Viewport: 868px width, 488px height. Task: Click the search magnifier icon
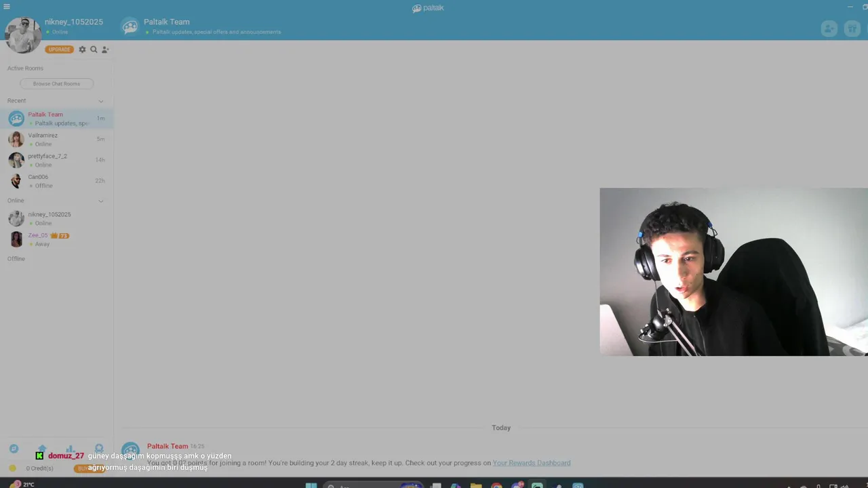[94, 49]
